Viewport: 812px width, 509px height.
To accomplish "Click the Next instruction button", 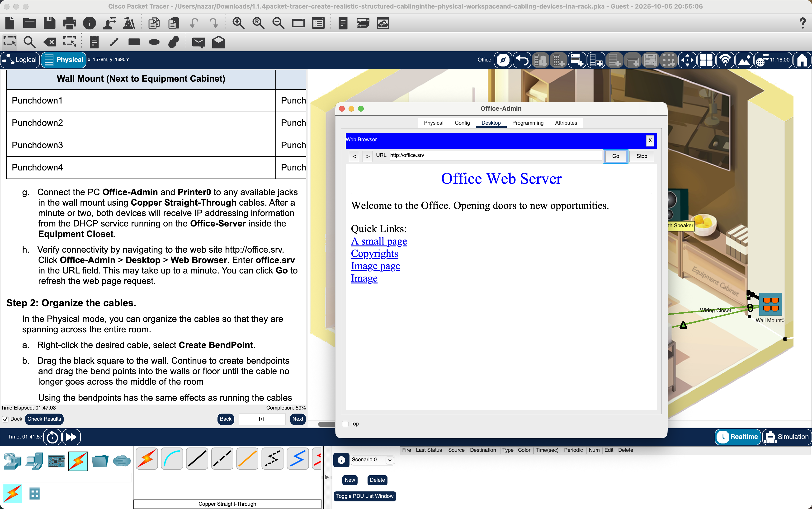I will pyautogui.click(x=297, y=419).
